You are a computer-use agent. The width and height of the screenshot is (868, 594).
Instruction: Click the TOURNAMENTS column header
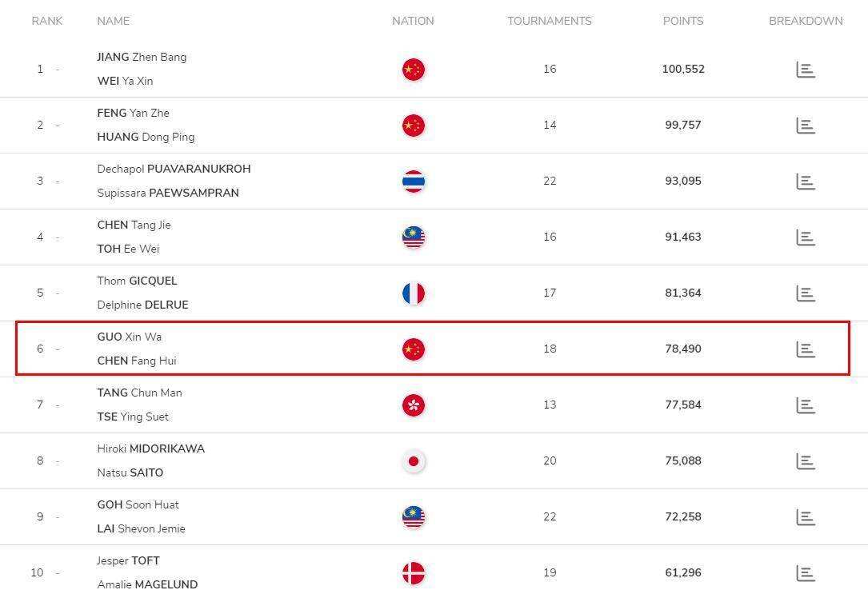pos(549,21)
